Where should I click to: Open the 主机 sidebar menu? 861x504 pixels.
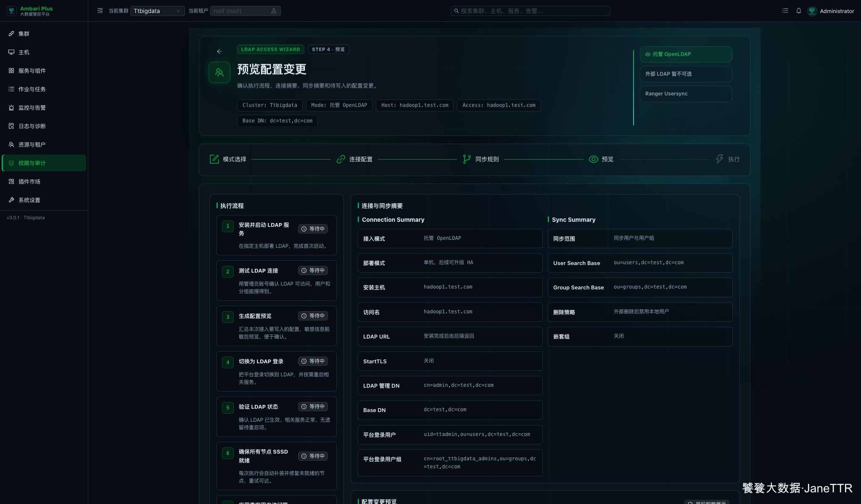click(44, 52)
